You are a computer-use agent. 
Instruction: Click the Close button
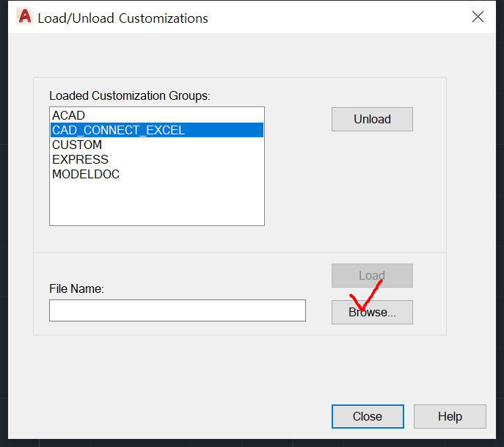click(368, 416)
